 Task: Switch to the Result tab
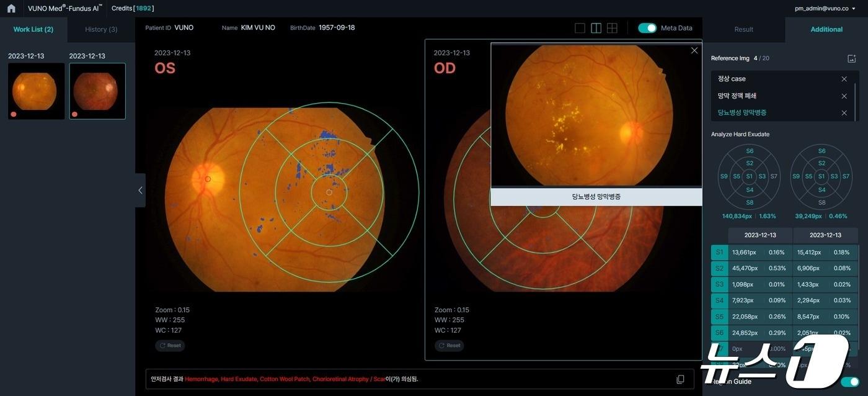(743, 29)
